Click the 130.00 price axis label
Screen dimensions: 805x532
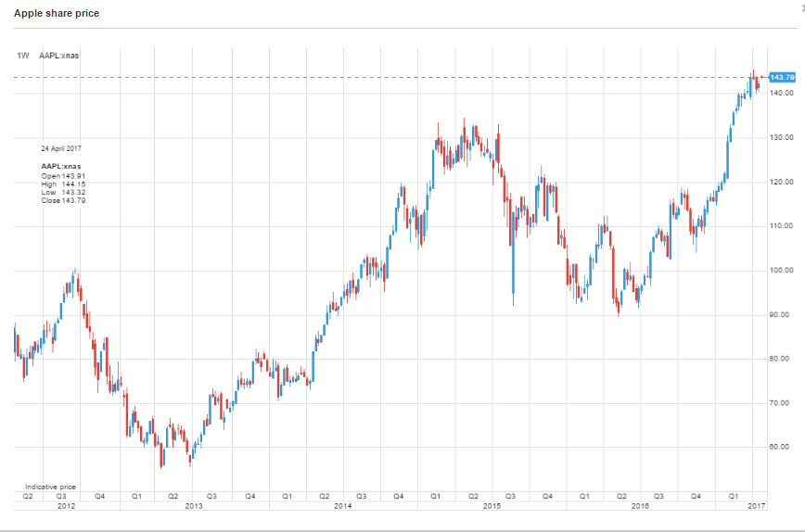tap(782, 137)
